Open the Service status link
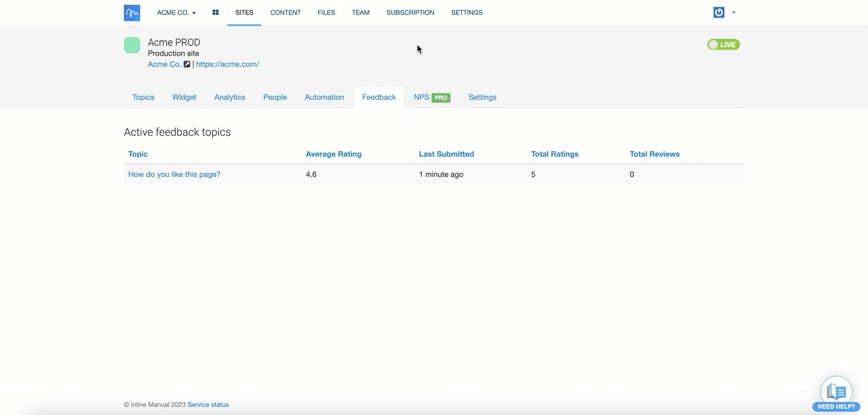Image resolution: width=868 pixels, height=415 pixels. coord(208,405)
